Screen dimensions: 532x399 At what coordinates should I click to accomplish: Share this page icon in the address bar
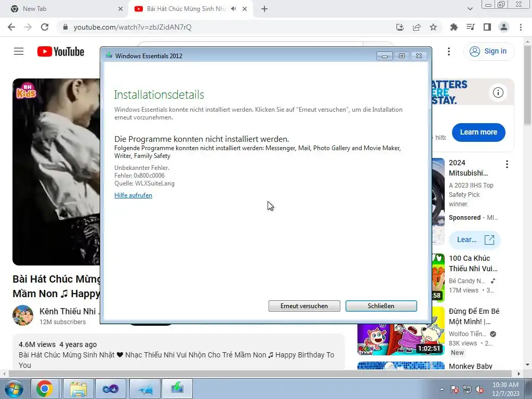417,27
